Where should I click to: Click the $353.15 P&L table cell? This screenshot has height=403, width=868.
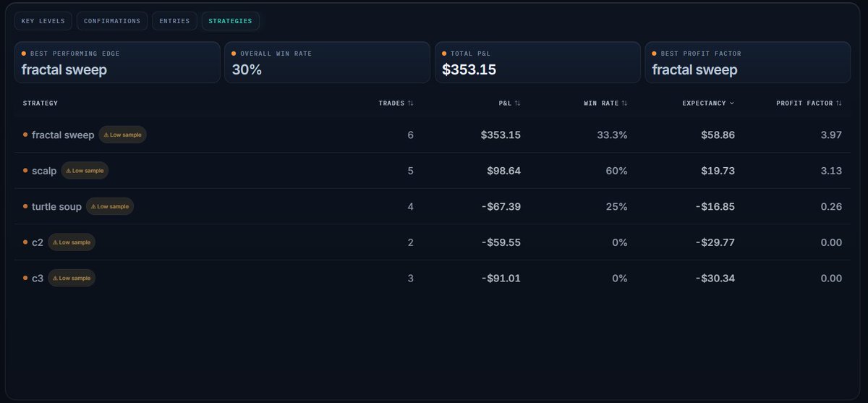click(x=501, y=135)
